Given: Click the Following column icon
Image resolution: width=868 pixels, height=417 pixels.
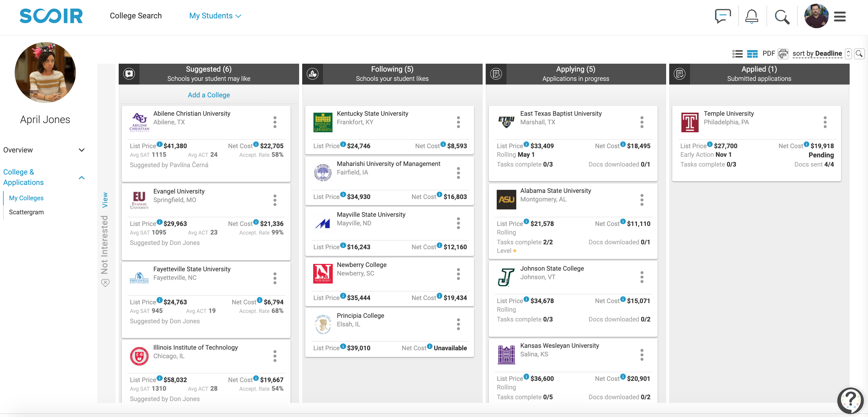Looking at the screenshot, I should pyautogui.click(x=312, y=73).
